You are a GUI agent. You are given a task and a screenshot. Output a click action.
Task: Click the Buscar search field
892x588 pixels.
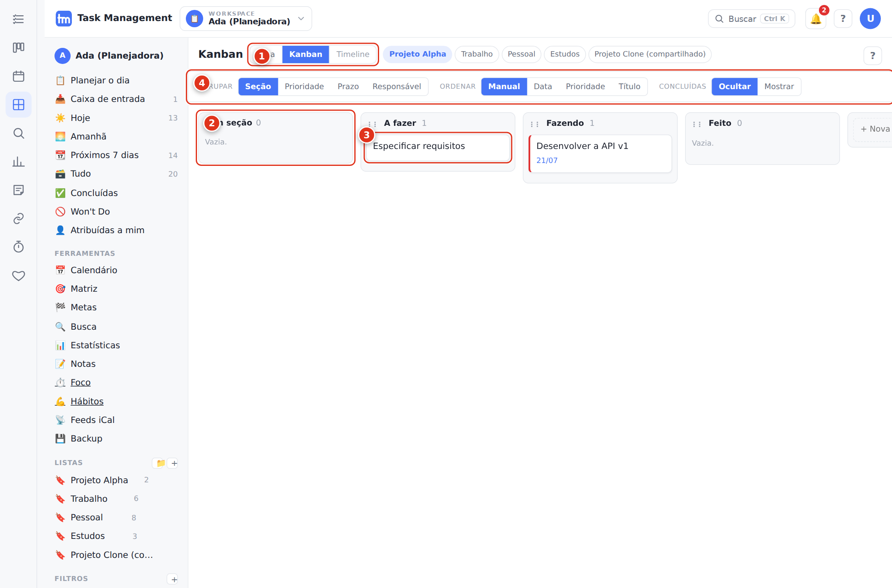pos(751,19)
